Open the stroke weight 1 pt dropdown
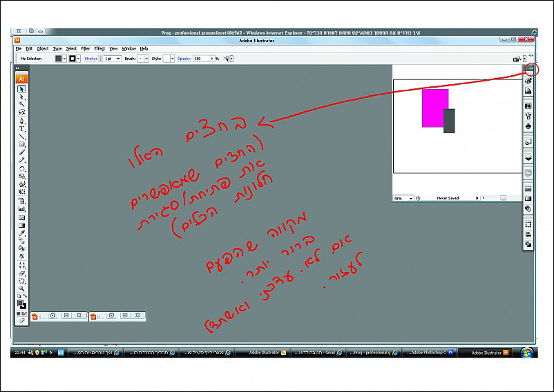Screen dimensions: 554x392 click(x=118, y=59)
